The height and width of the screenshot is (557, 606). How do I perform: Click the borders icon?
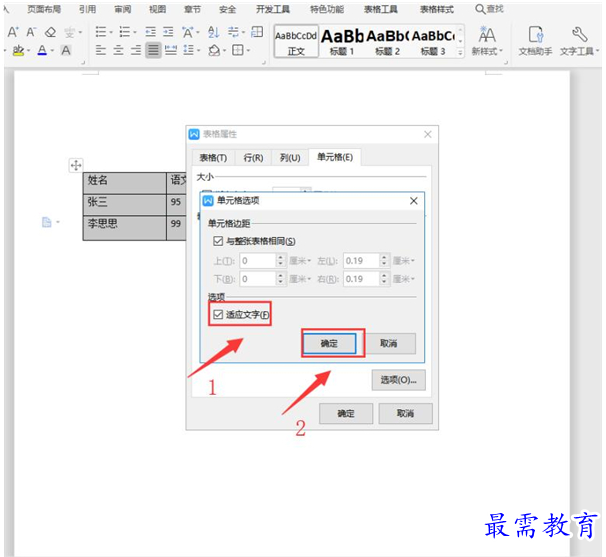point(238,50)
